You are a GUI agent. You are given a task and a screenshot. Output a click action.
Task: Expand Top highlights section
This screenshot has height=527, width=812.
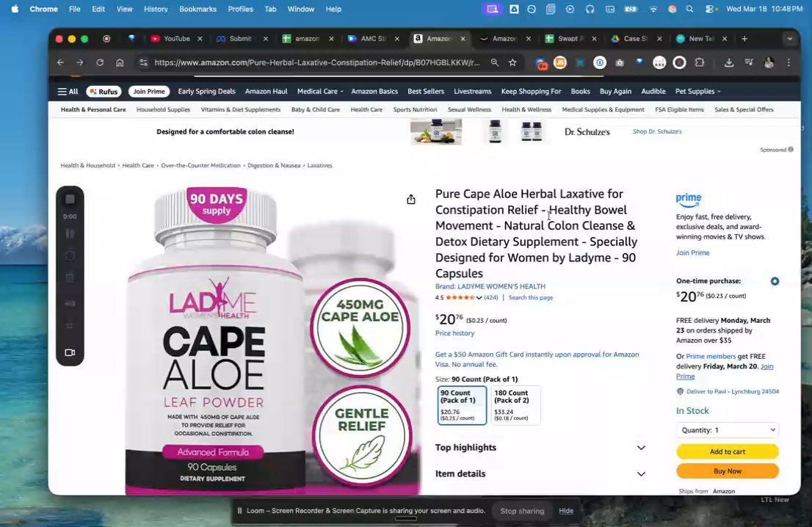[x=540, y=448]
